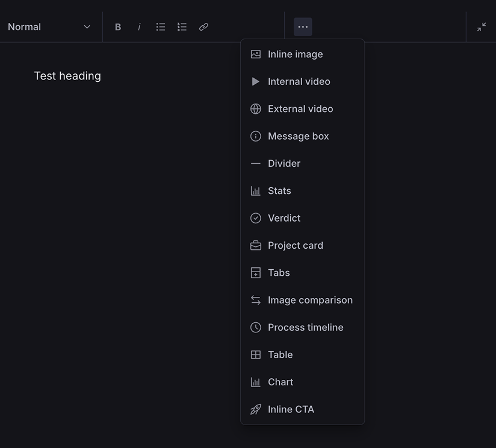The height and width of the screenshot is (448, 496).
Task: Select Internal video menu entry
Action: click(302, 82)
